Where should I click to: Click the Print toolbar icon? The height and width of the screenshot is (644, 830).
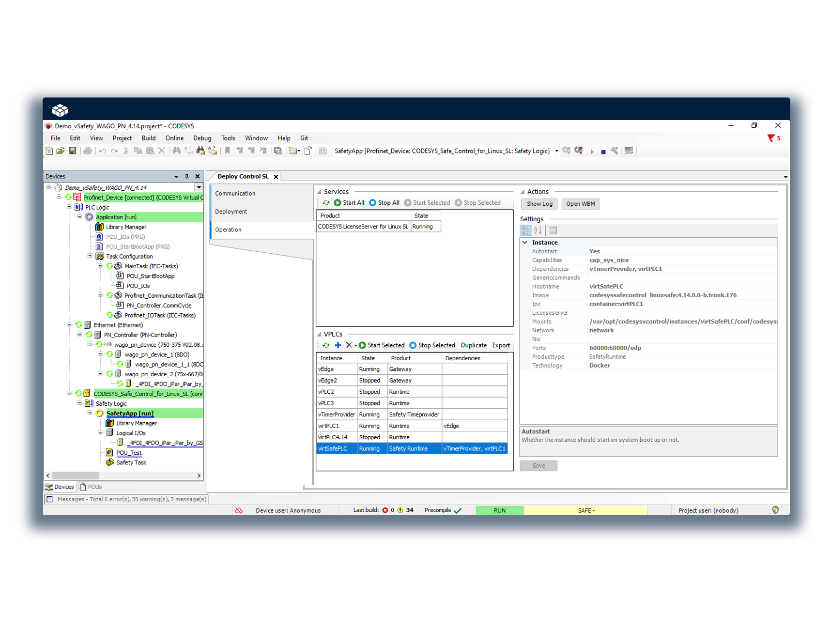[88, 151]
